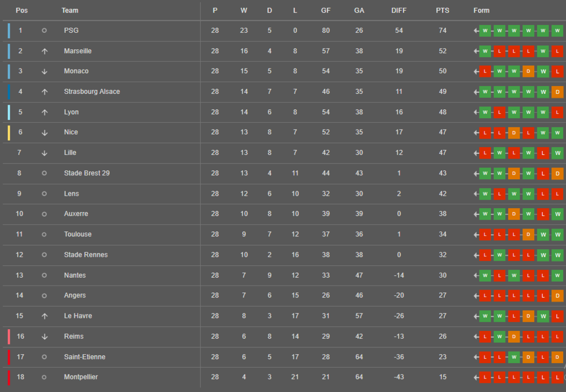Click Monaco's down arrow position indicator

point(44,71)
